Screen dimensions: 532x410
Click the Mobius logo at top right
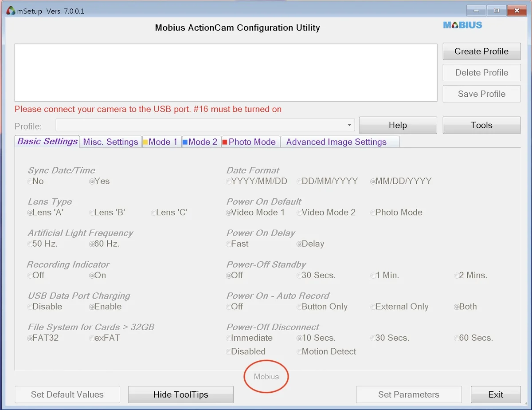[x=462, y=25]
